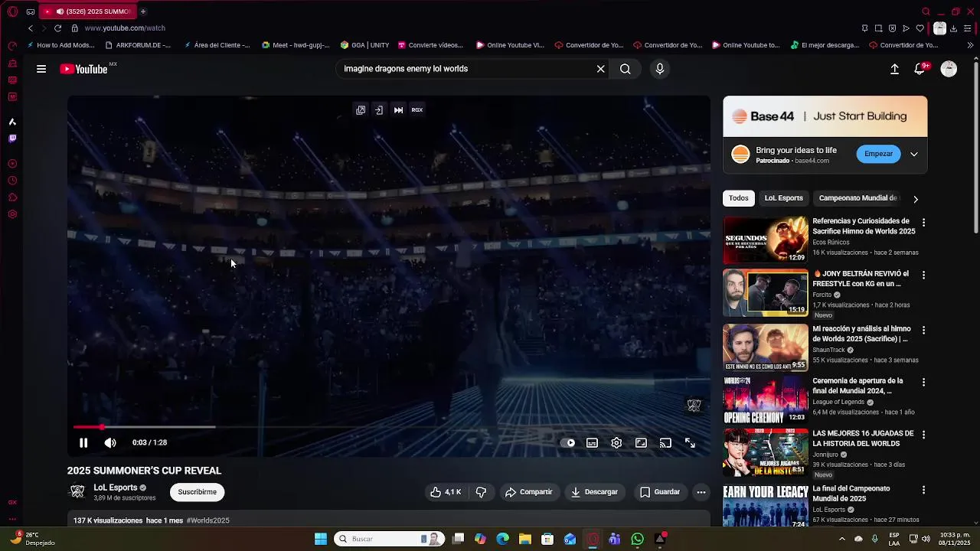The height and width of the screenshot is (551, 980).
Task: Click the Empezar ad button
Action: pos(878,154)
